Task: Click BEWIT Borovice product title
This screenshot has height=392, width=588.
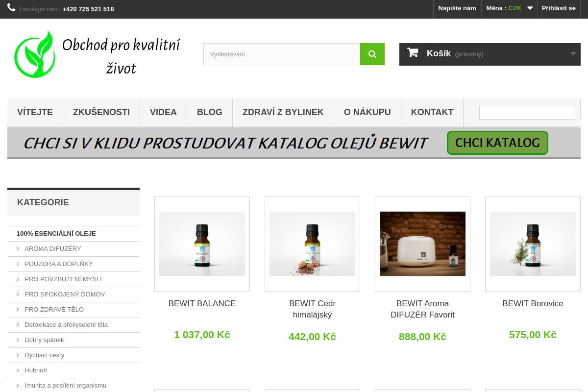Action: (533, 303)
